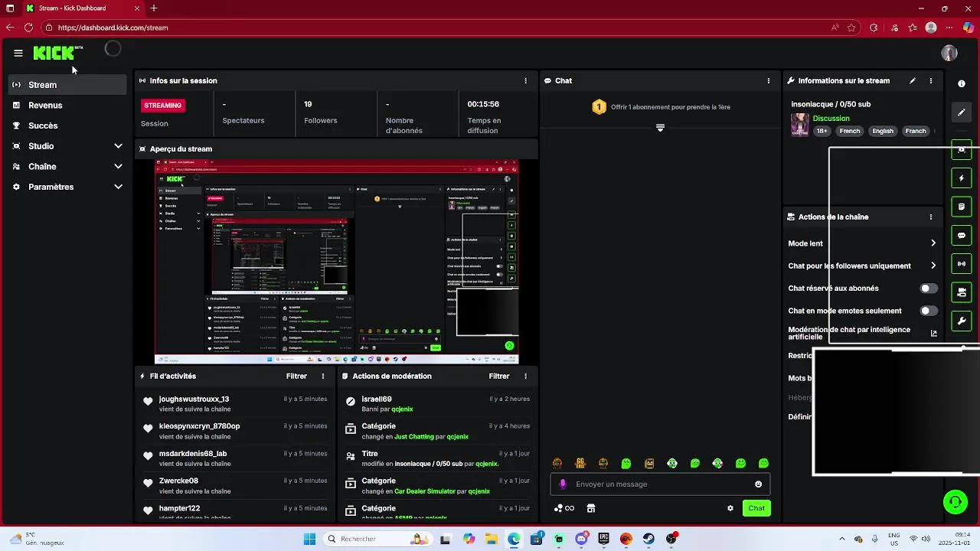The image size is (980, 551).
Task: Reload the page with browser refresh
Action: coord(28,28)
